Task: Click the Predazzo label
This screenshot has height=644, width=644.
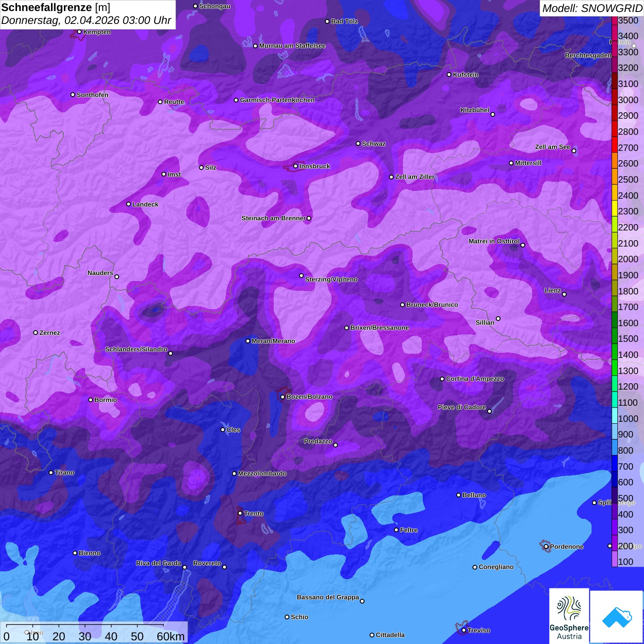Action: pos(318,441)
